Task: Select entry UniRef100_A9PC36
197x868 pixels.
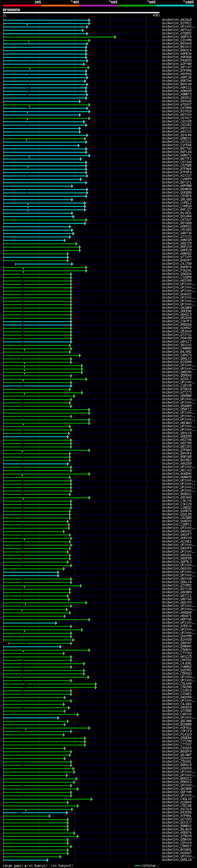Action: click(177, 78)
